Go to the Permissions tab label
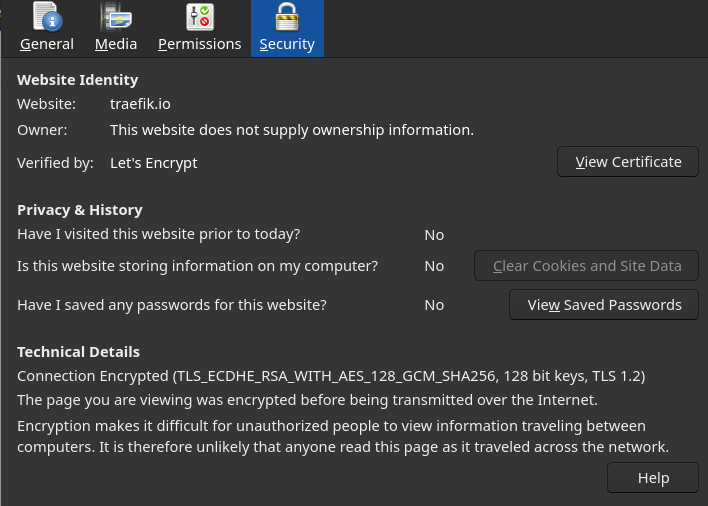708x506 pixels. coord(200,44)
